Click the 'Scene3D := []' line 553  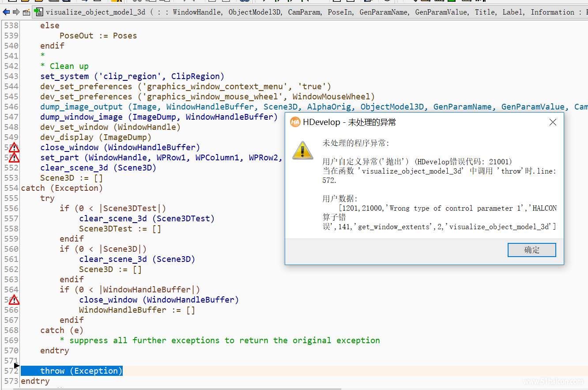click(72, 178)
